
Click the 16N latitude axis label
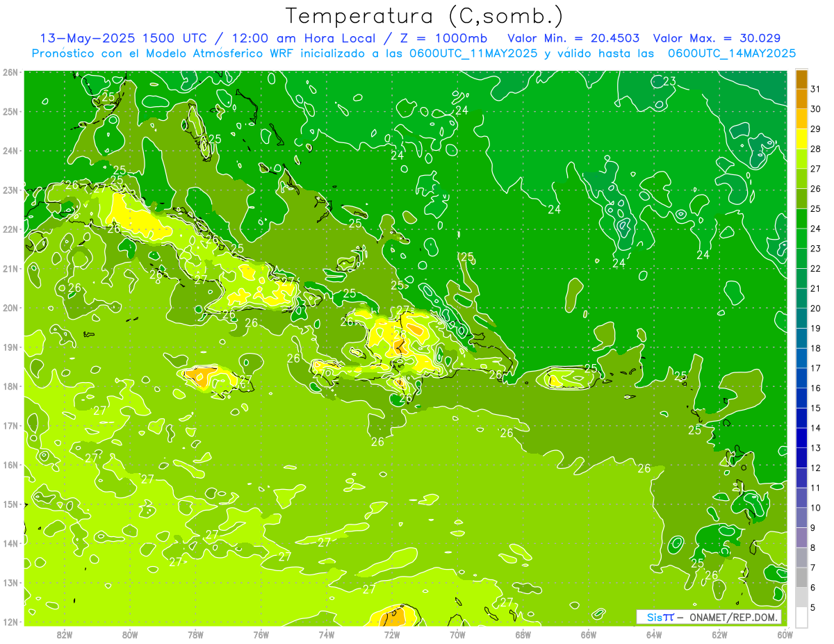pyautogui.click(x=10, y=465)
